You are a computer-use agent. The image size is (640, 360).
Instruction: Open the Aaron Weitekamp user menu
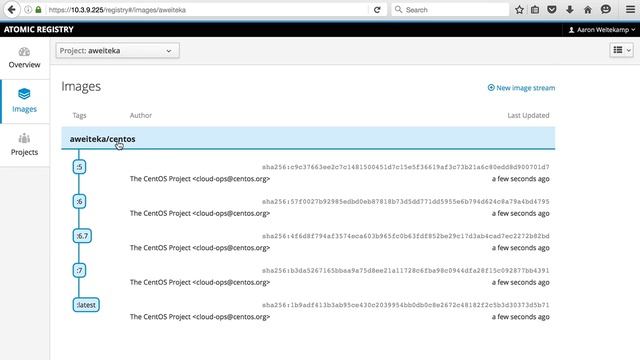pos(602,30)
